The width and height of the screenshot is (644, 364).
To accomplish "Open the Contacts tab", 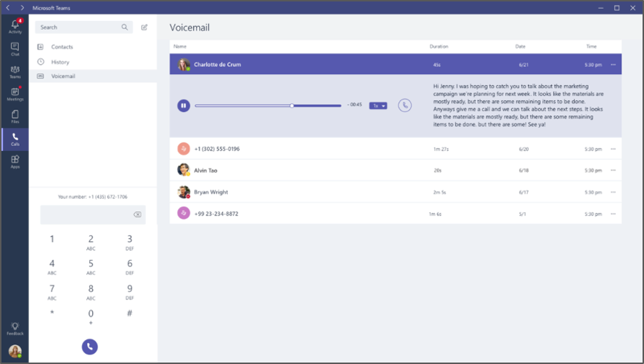I will point(62,46).
